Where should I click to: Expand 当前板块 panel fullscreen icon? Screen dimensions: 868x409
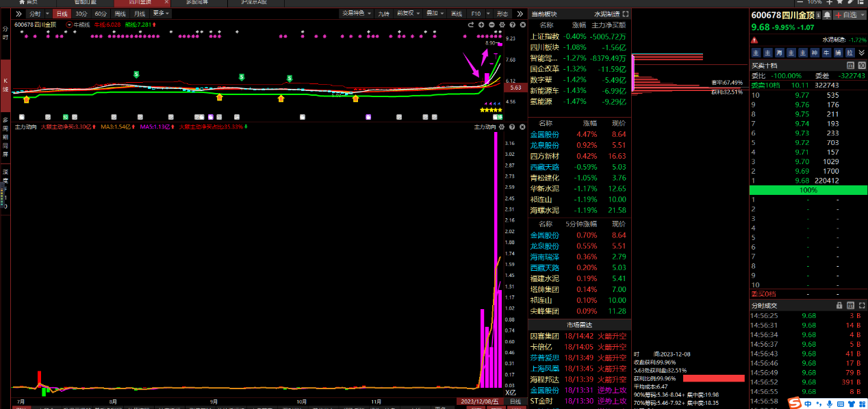point(626,14)
